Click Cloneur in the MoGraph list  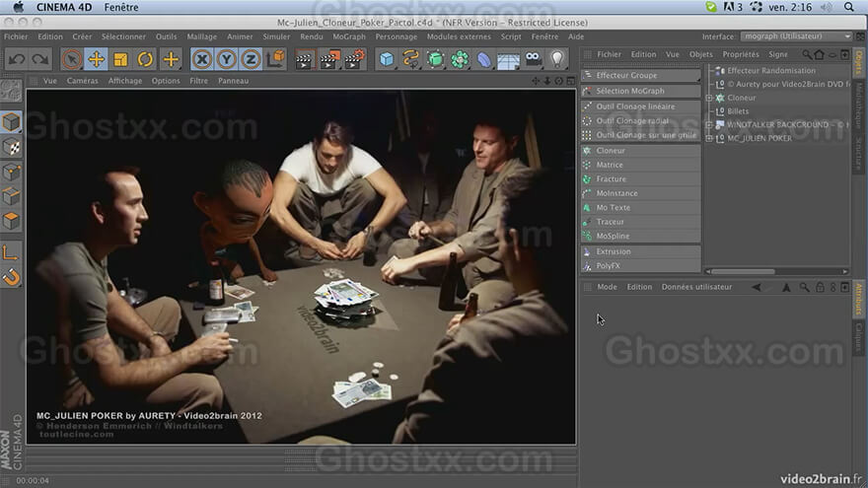tap(641, 151)
